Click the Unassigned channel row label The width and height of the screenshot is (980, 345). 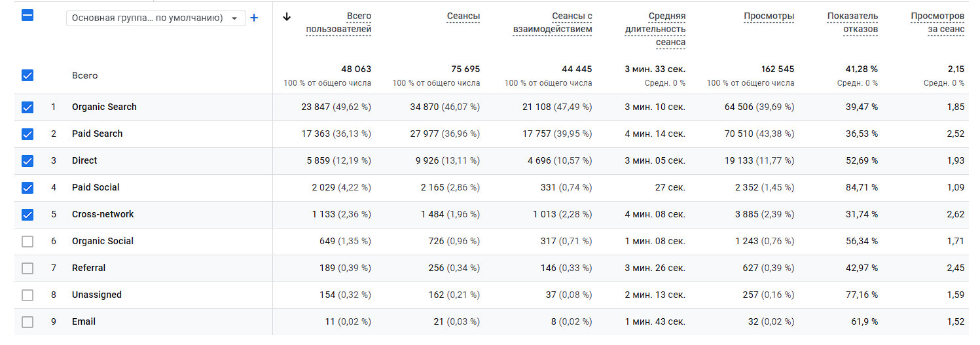tap(97, 295)
